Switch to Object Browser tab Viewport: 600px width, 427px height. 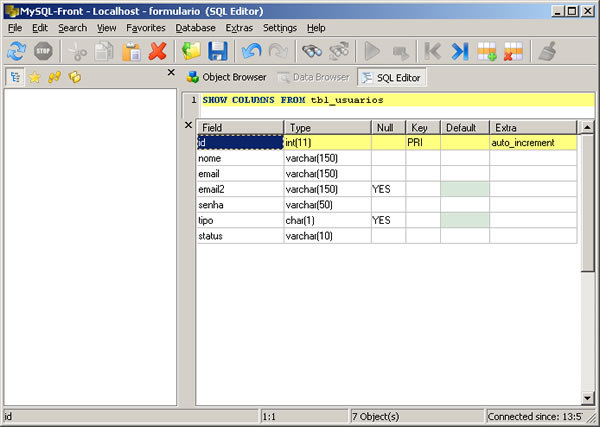227,77
